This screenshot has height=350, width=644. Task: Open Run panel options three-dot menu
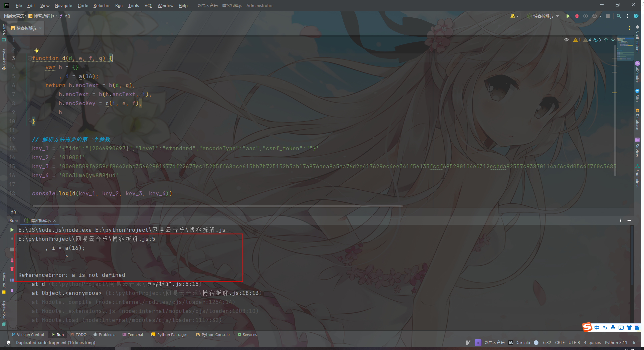(x=621, y=220)
